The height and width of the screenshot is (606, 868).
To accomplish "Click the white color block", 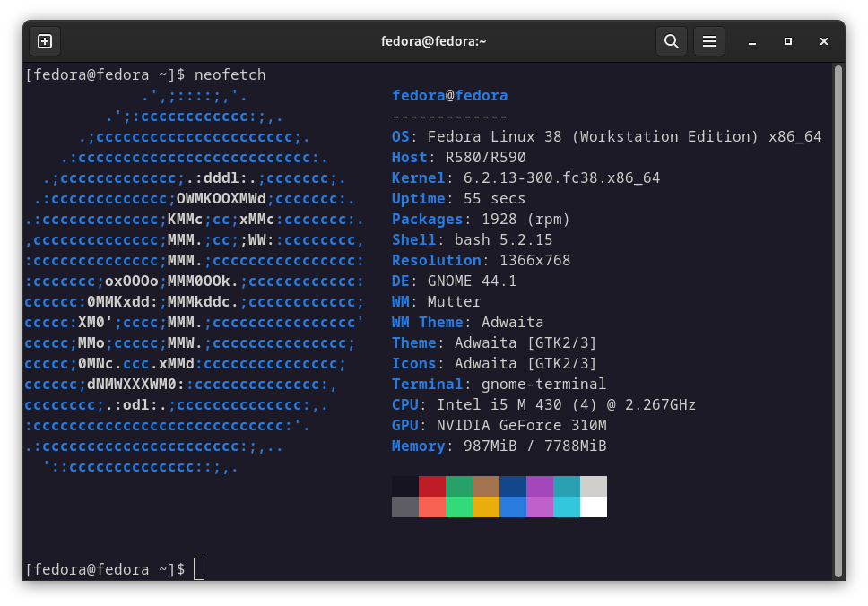I will [594, 506].
